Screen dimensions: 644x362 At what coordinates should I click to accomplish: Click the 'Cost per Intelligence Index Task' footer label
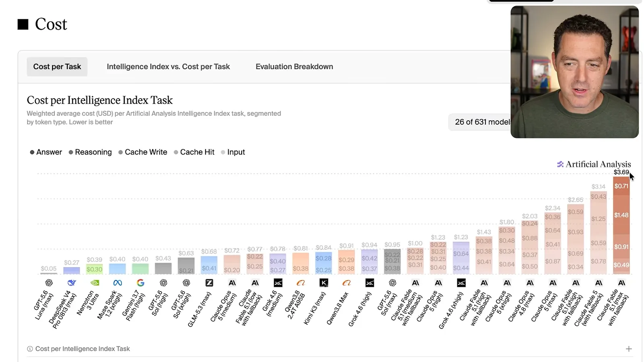click(83, 349)
